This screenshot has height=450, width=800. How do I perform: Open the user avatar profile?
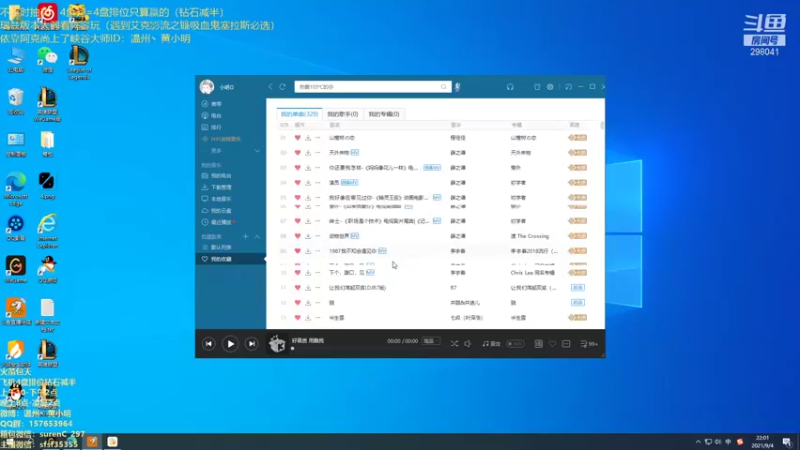click(207, 87)
